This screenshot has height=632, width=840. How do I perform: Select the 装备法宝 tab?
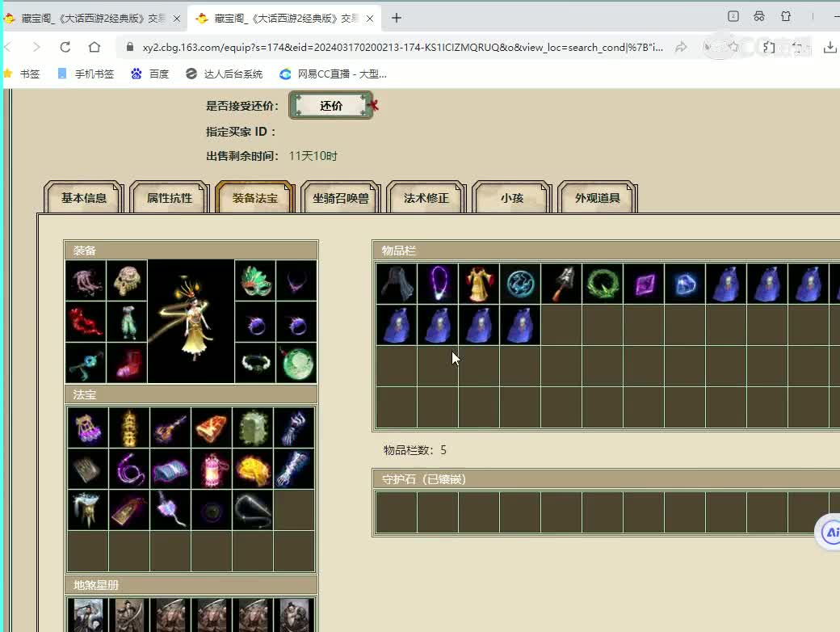tap(255, 198)
